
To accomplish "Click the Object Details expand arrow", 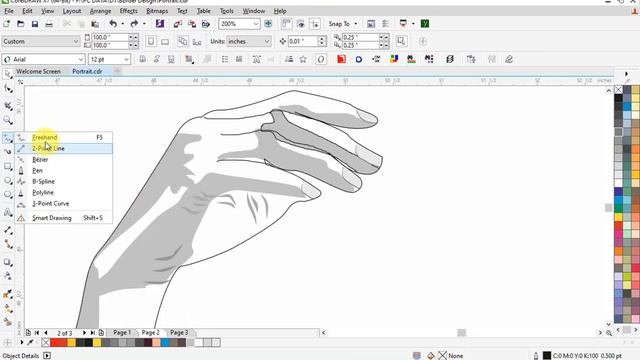I will click(47, 356).
